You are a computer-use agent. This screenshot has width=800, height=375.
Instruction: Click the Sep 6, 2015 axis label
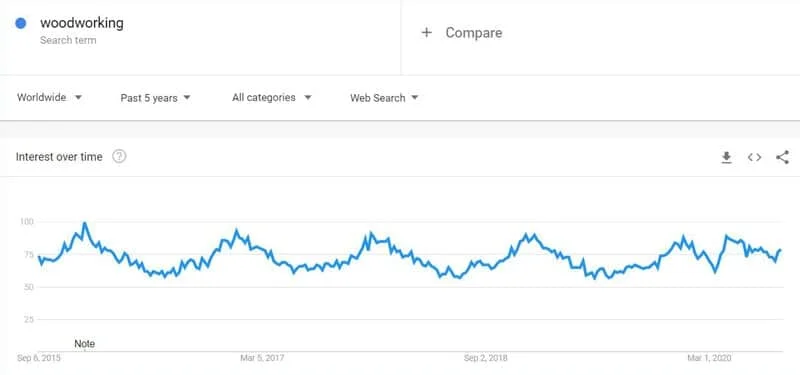coord(39,358)
